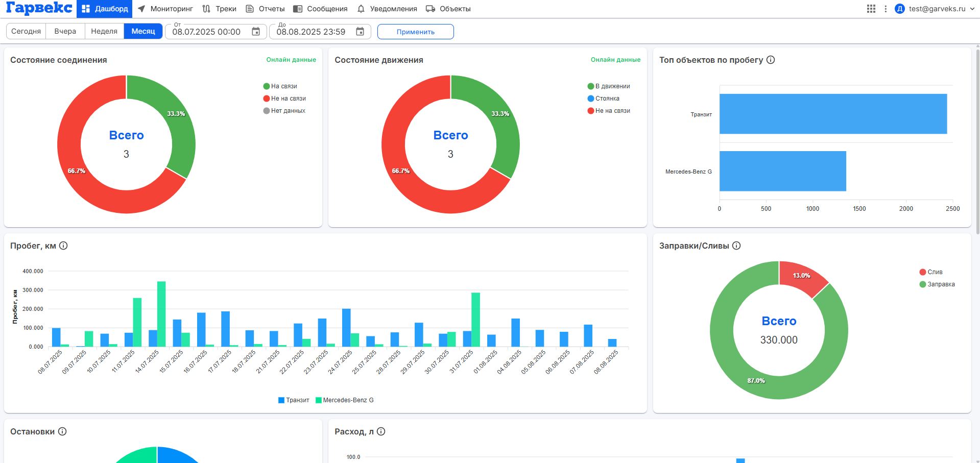Image resolution: width=980 pixels, height=463 pixels.
Task: Open Уведомления section
Action: tap(387, 9)
